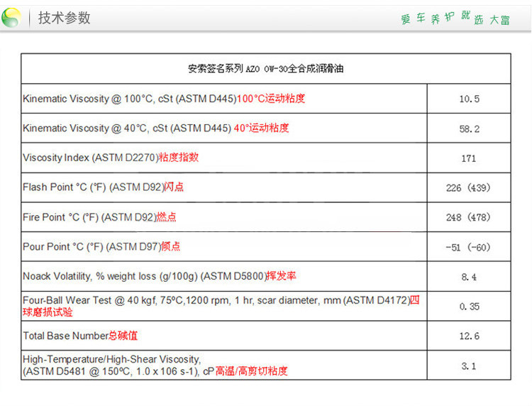Screen dimensions: 532x406
Task: Select the value -51 (-60)
Action: (468, 247)
